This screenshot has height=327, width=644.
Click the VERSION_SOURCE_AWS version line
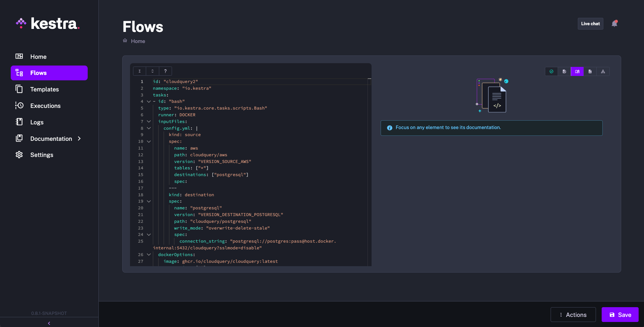tap(213, 162)
